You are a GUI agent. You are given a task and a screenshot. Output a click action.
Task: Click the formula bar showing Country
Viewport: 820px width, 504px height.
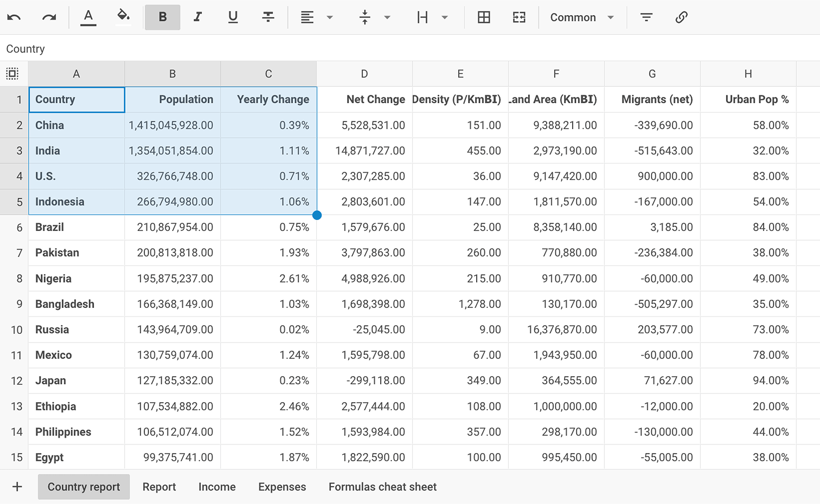(410, 49)
